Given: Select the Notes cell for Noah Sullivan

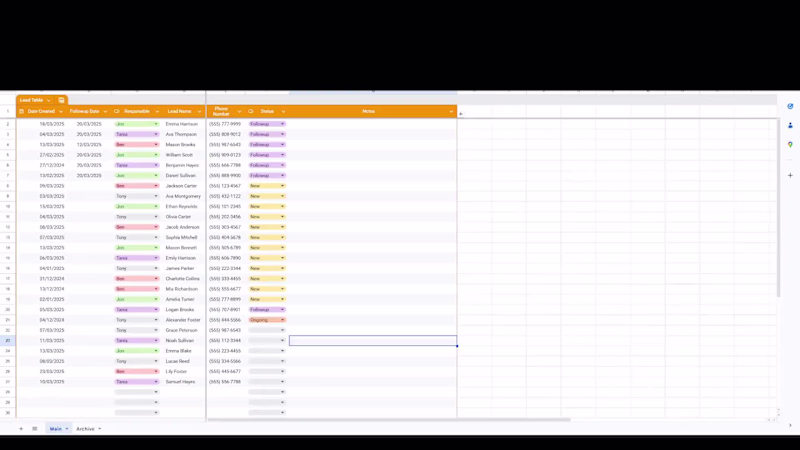Looking at the screenshot, I should tap(373, 340).
